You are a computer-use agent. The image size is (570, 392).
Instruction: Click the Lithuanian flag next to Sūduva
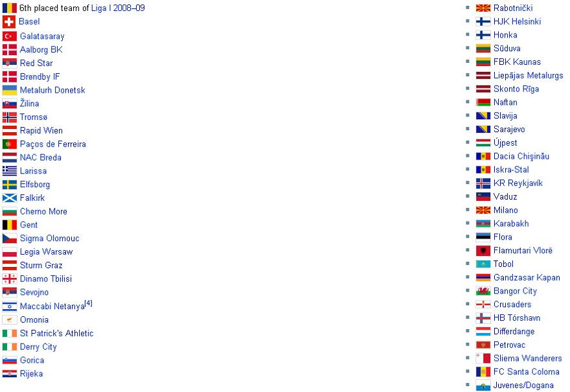pos(483,49)
